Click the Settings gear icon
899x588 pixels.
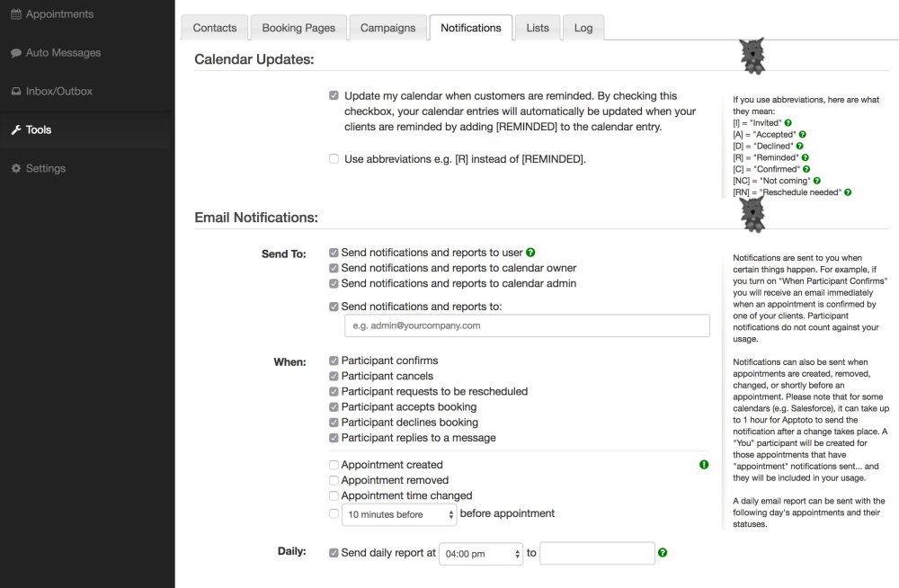(16, 168)
